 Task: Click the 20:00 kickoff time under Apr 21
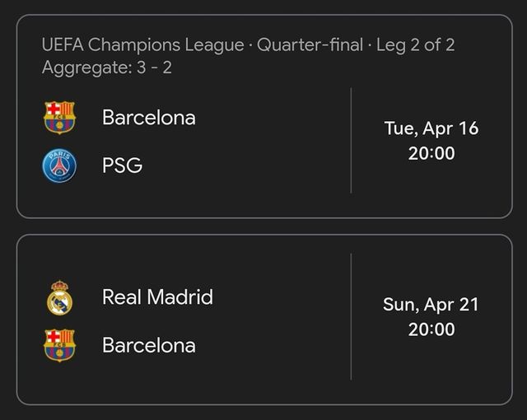(431, 329)
